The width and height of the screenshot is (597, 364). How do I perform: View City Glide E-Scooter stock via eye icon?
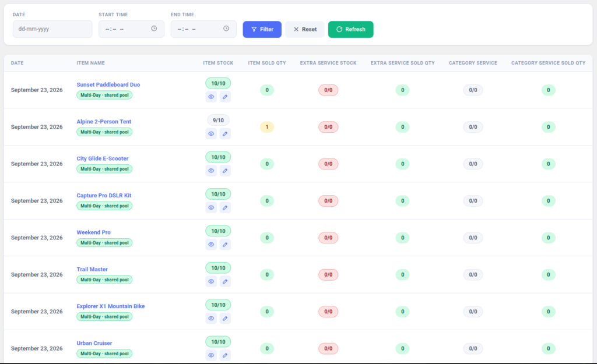pos(211,171)
